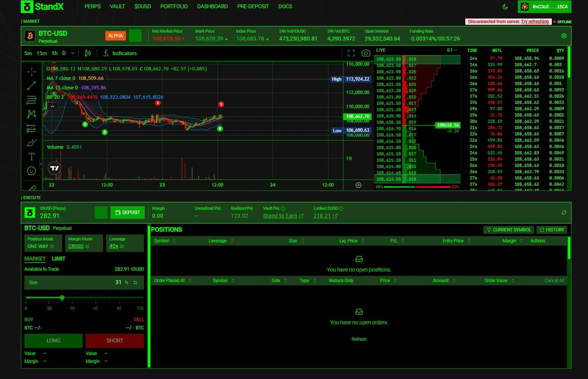Select the ruler measure tool
The image size is (588, 379).
point(32,187)
